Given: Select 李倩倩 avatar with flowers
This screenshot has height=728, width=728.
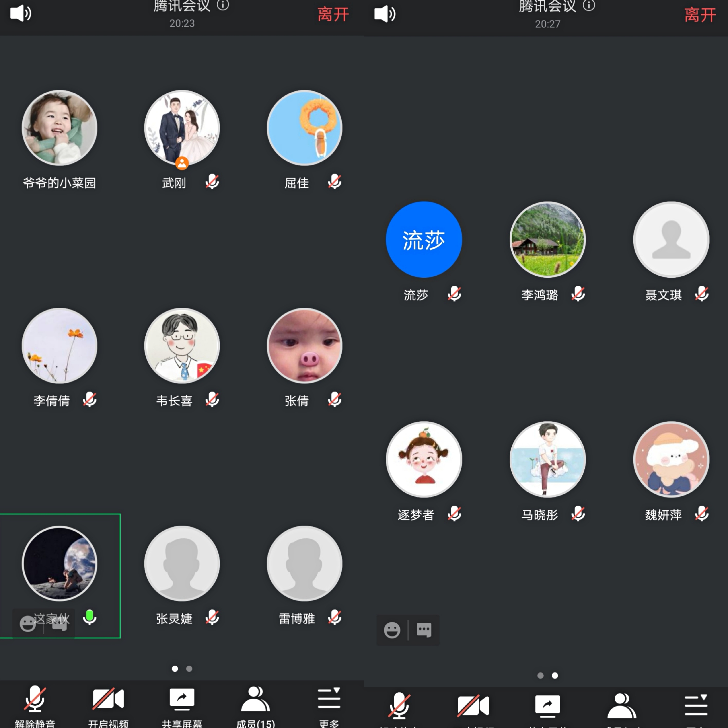Looking at the screenshot, I should (x=60, y=345).
